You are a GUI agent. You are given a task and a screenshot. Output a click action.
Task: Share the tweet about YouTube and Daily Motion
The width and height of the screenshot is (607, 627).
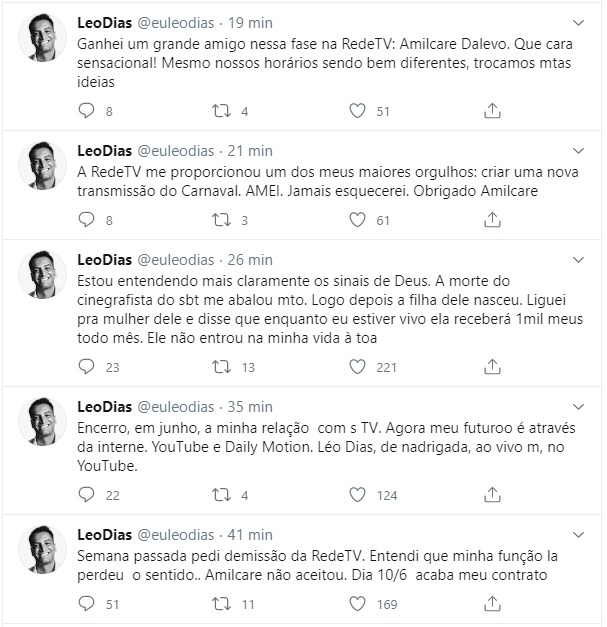pyautogui.click(x=491, y=494)
